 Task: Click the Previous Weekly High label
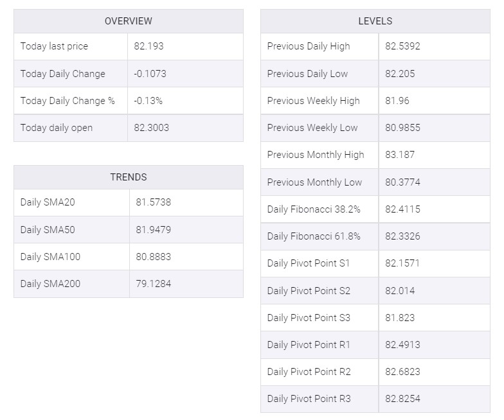tap(314, 101)
